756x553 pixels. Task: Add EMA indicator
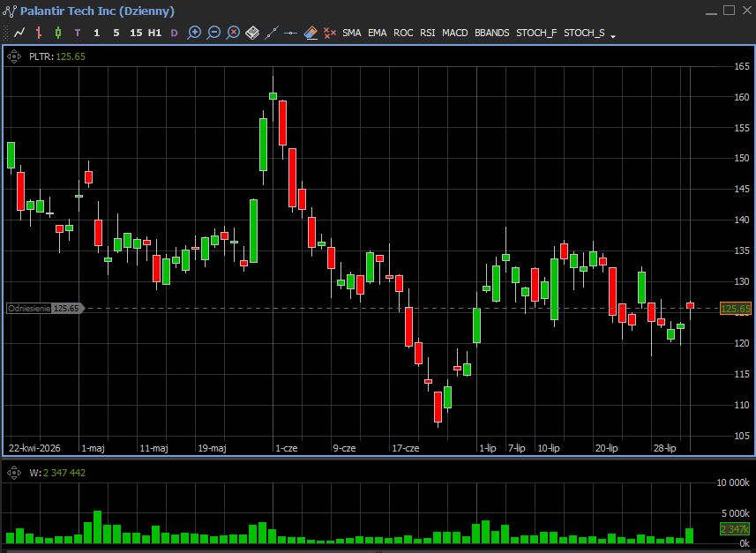point(377,33)
